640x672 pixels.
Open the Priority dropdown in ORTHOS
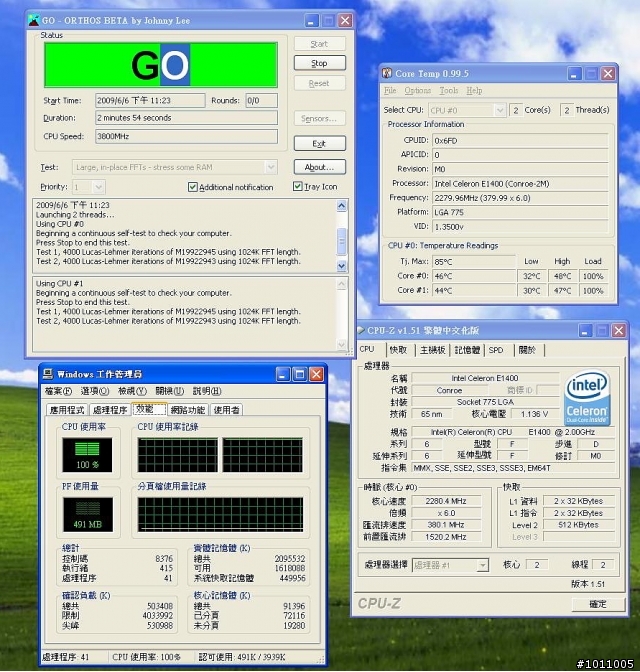click(x=99, y=187)
